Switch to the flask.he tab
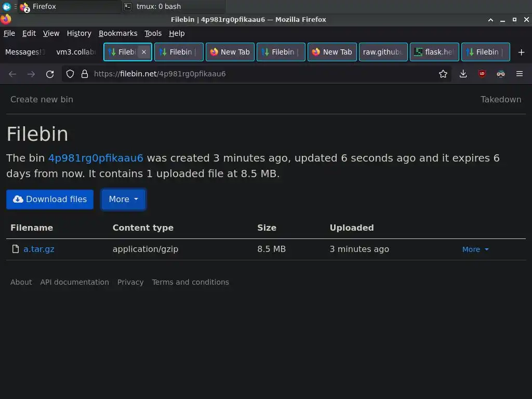Viewport: 532px width, 399px height. pyautogui.click(x=434, y=52)
